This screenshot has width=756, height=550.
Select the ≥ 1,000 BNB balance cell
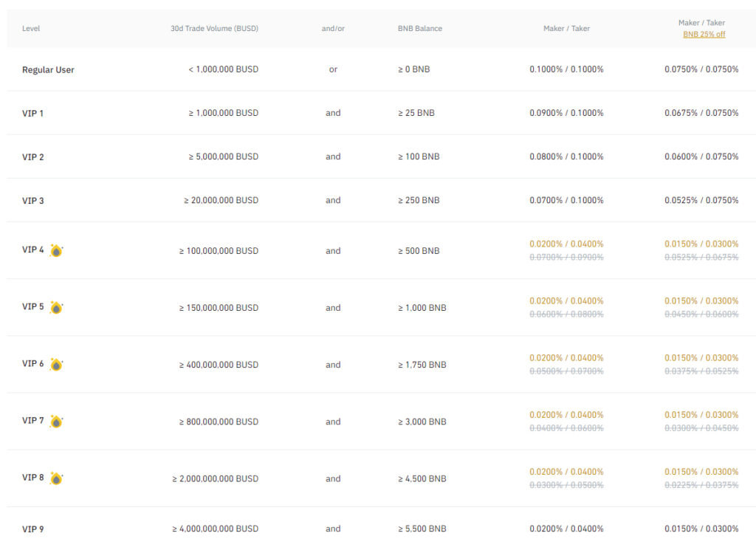coord(422,308)
